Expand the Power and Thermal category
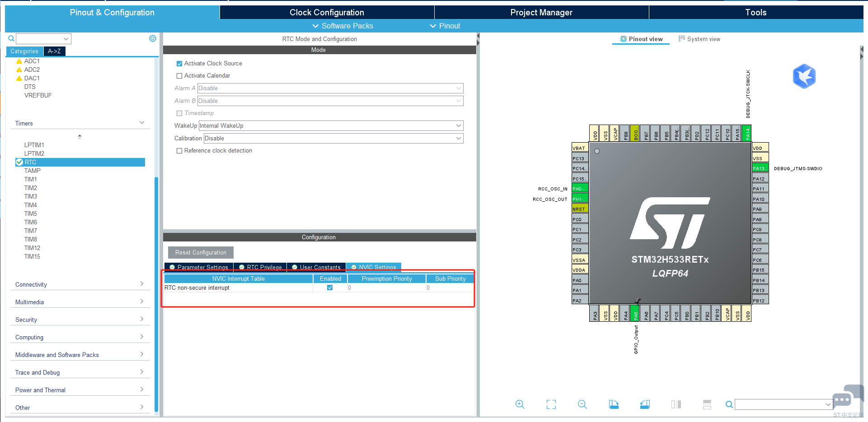Image resolution: width=868 pixels, height=422 pixels. pyautogui.click(x=142, y=390)
